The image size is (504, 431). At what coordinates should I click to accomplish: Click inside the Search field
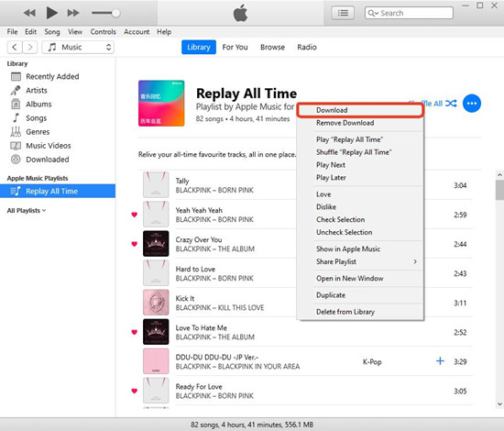(409, 13)
